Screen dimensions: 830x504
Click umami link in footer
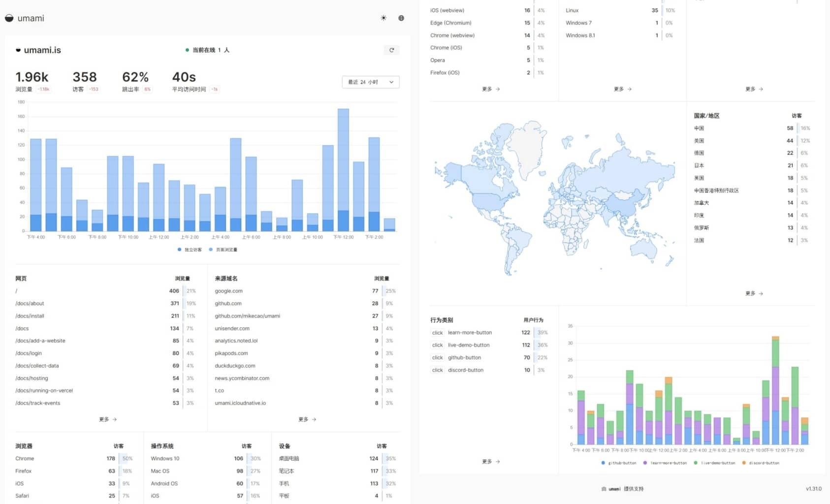coord(614,489)
